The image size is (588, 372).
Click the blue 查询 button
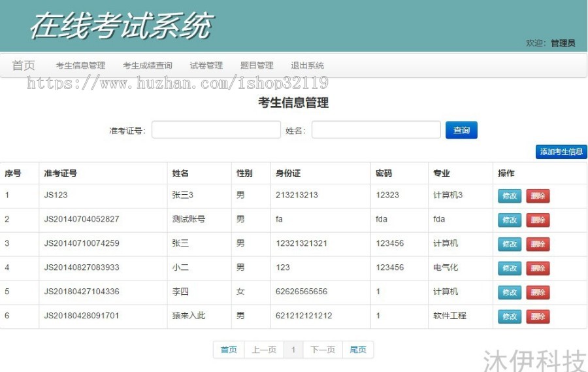click(461, 130)
